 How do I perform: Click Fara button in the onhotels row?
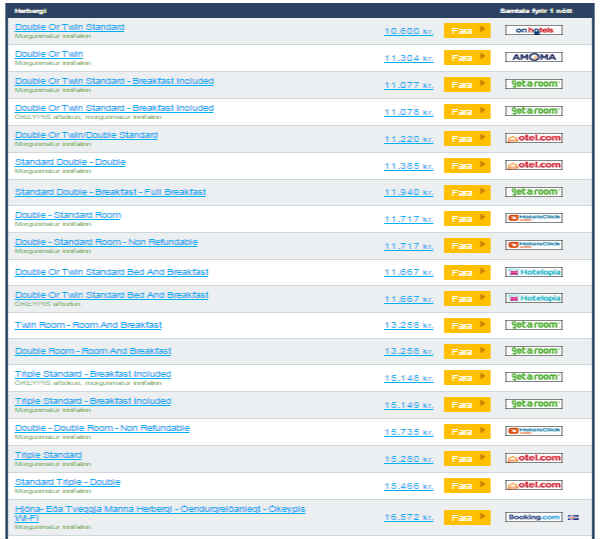[467, 30]
